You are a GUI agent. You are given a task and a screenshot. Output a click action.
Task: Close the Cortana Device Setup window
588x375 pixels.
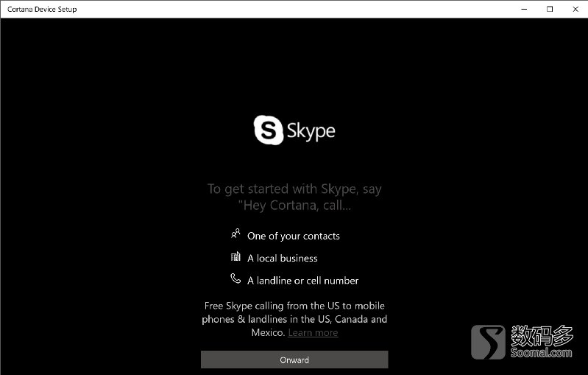coord(575,9)
